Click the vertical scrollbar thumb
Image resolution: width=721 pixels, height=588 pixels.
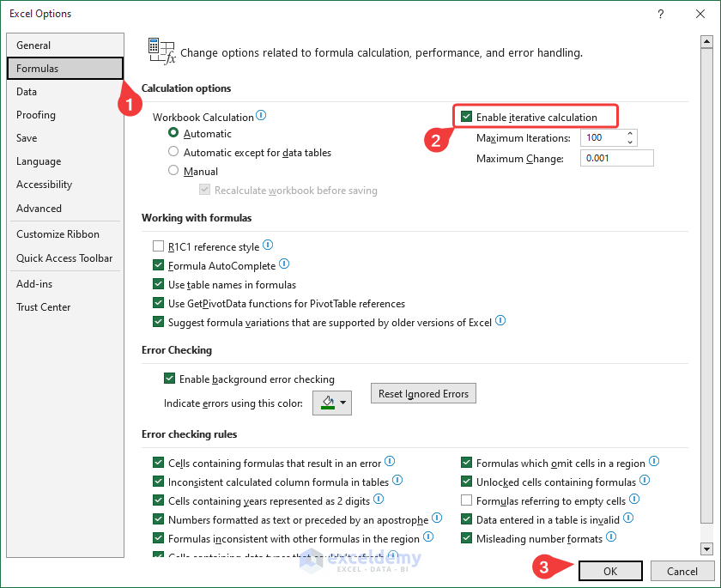tap(706, 285)
